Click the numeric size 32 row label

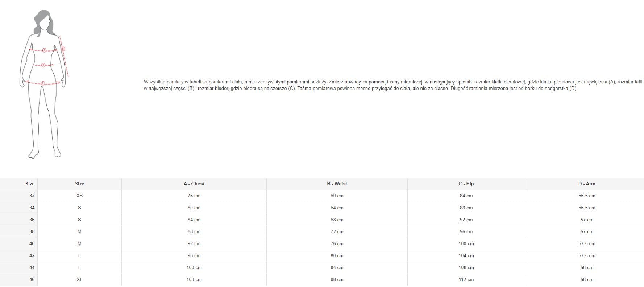pos(32,196)
